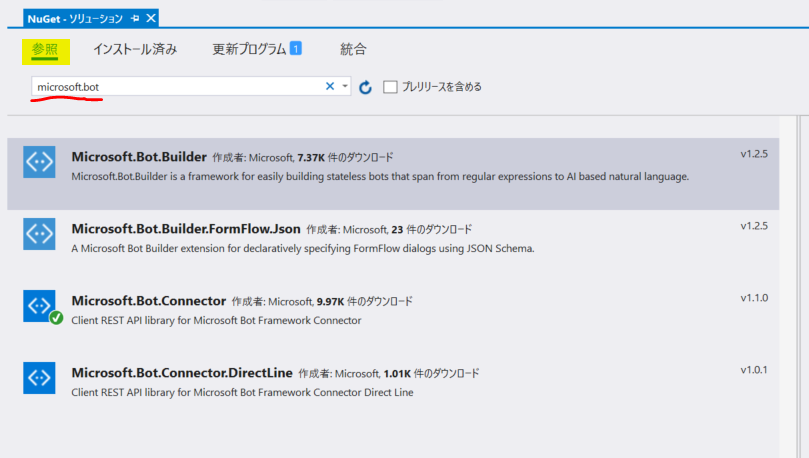Select Microsoft.Bot.Connector.DirectLine package title

tap(182, 373)
